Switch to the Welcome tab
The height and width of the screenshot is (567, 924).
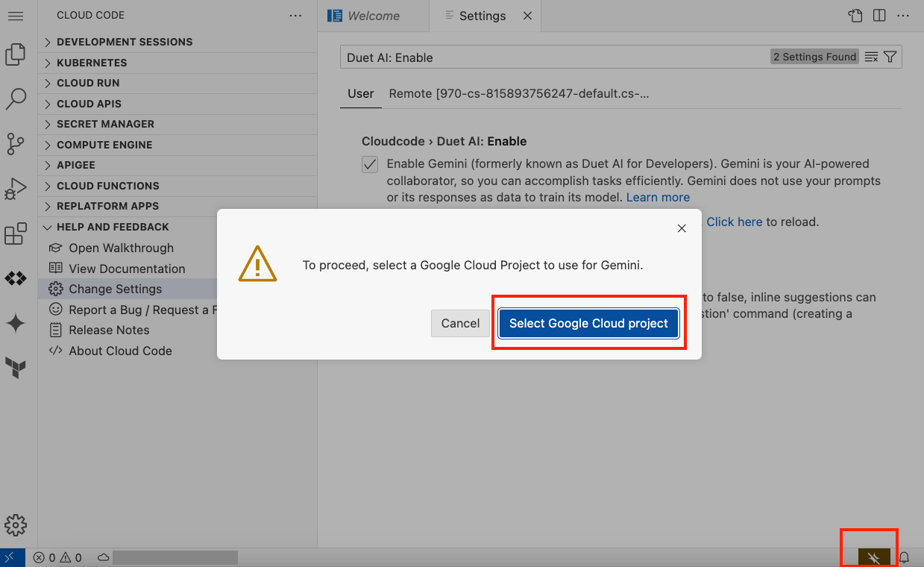[373, 15]
